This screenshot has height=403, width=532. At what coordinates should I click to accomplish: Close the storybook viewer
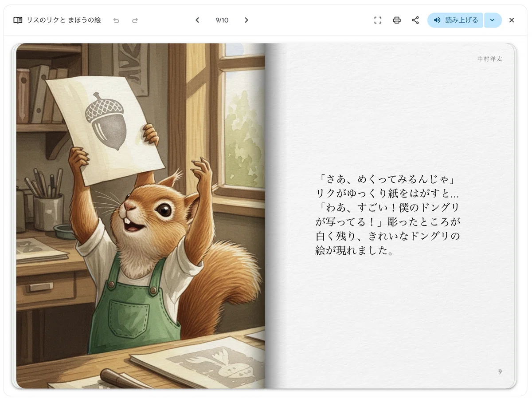(512, 20)
